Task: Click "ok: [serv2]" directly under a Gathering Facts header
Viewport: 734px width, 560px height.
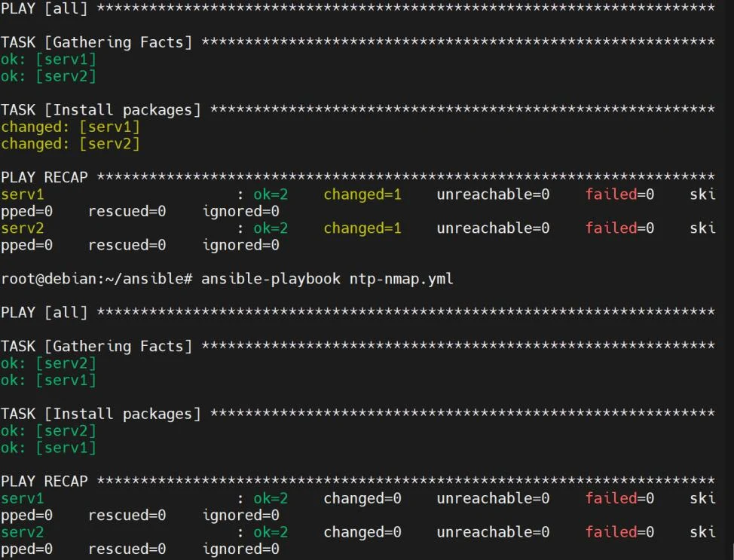Action: (x=49, y=363)
